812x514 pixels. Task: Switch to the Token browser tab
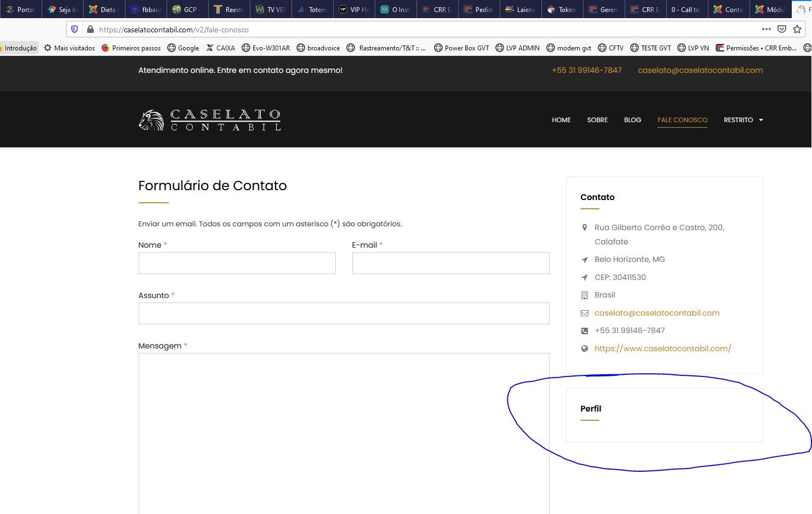[562, 9]
